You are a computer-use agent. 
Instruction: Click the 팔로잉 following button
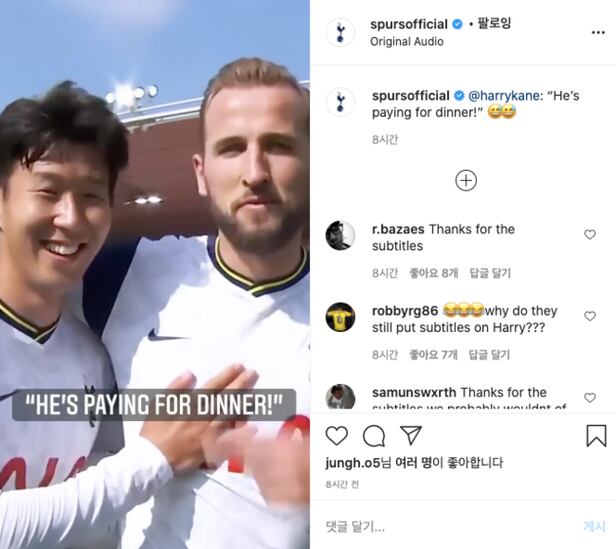click(x=494, y=24)
